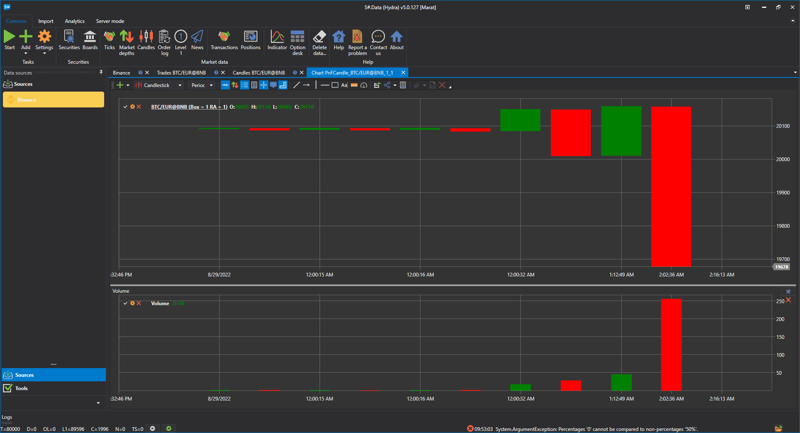Click the News paper-plane icon
800x433 pixels.
click(197, 37)
